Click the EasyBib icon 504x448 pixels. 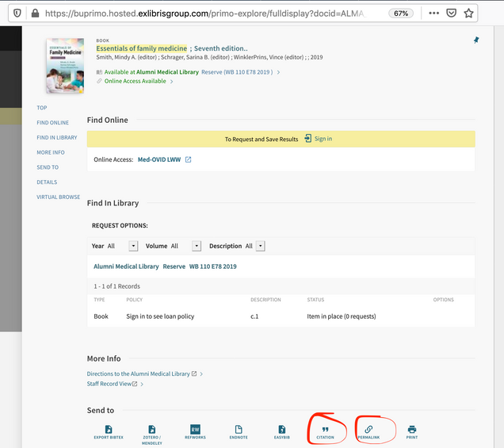click(282, 430)
